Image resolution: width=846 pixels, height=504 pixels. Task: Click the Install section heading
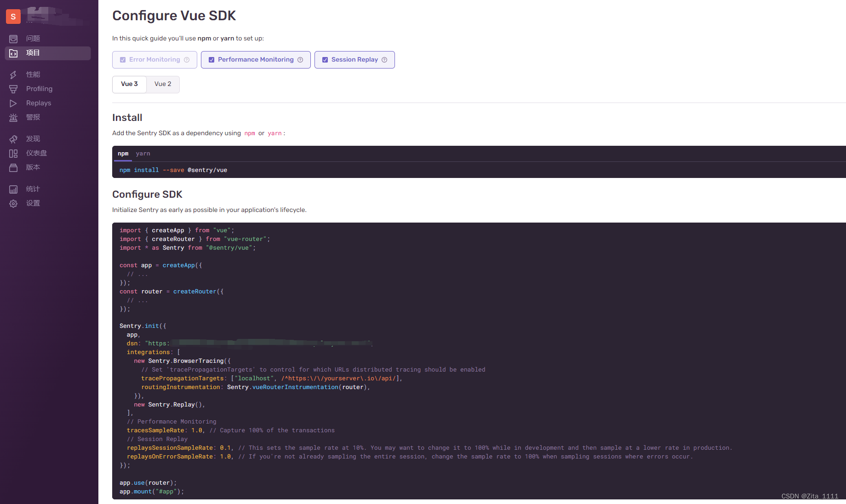127,118
